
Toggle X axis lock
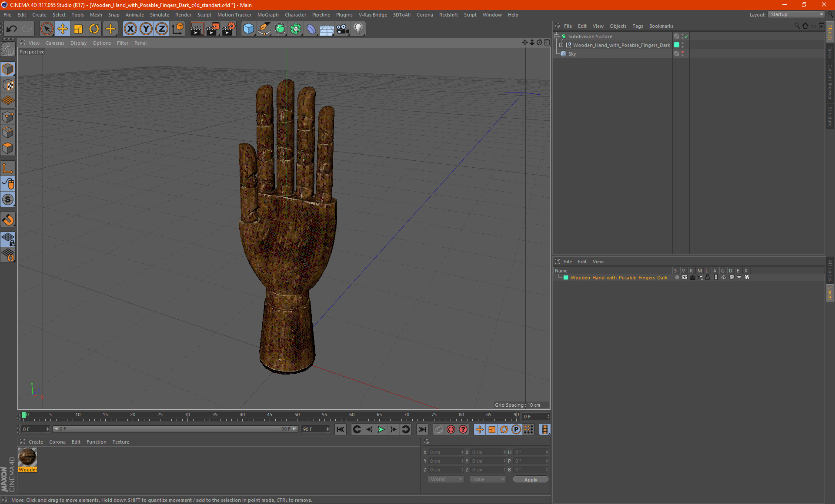coord(130,29)
